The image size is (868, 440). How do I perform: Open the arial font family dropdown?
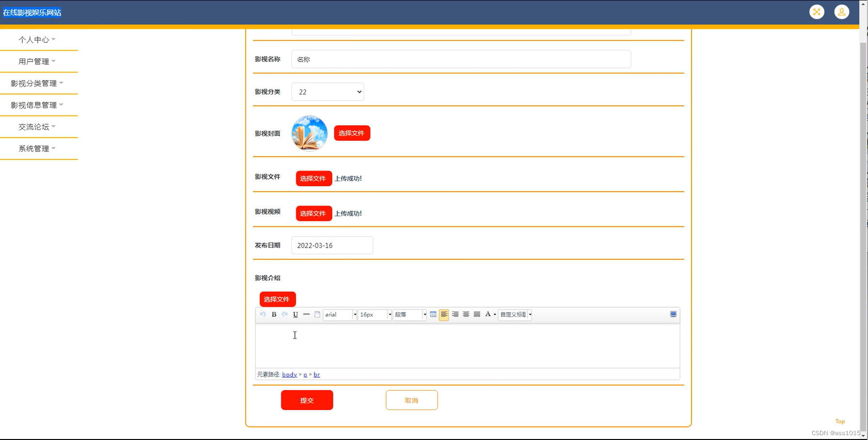340,314
